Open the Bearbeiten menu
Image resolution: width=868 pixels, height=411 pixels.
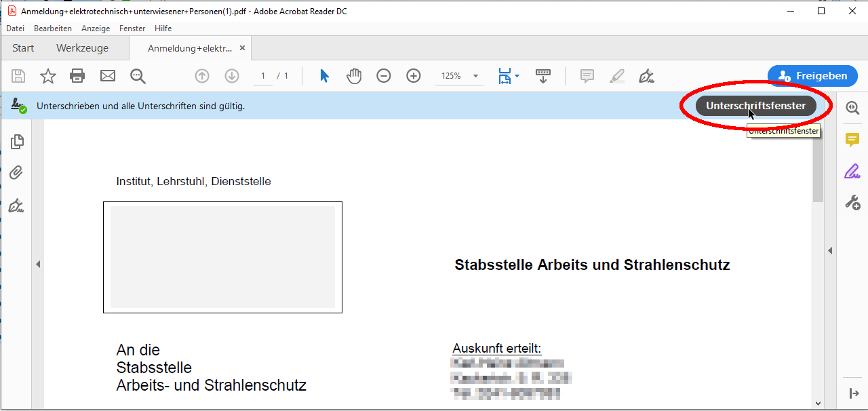tap(52, 28)
